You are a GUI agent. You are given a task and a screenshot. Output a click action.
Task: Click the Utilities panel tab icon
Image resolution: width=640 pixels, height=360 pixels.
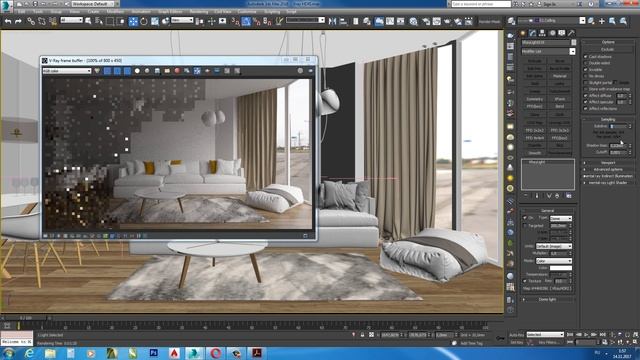(572, 33)
